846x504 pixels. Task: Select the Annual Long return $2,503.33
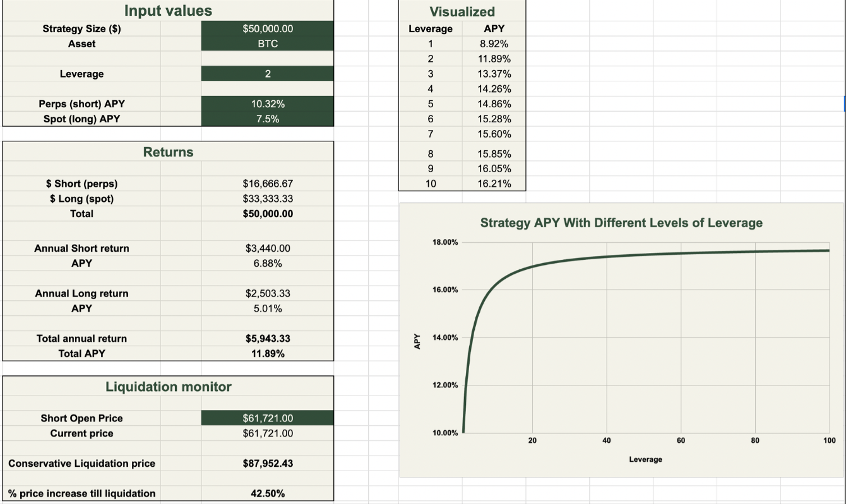[268, 293]
